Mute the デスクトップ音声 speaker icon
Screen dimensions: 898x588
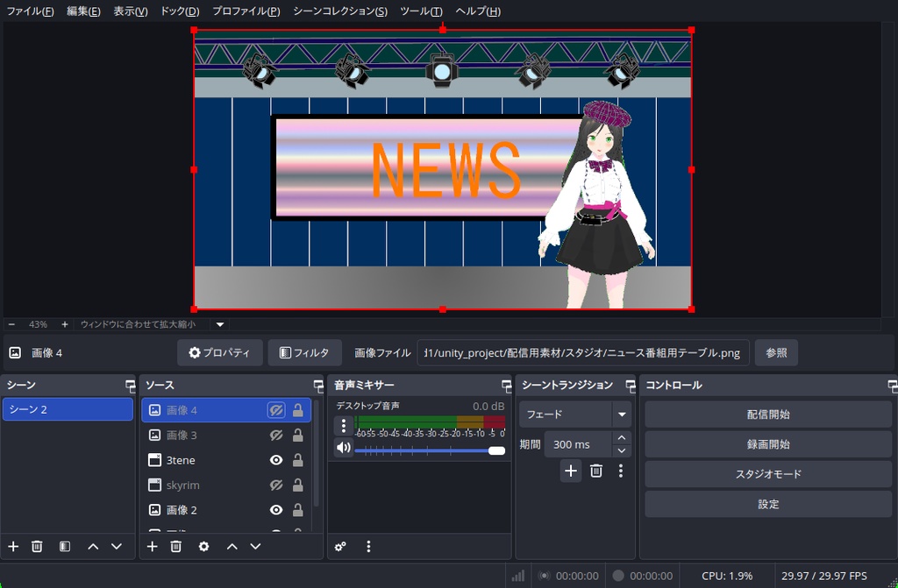pyautogui.click(x=343, y=447)
